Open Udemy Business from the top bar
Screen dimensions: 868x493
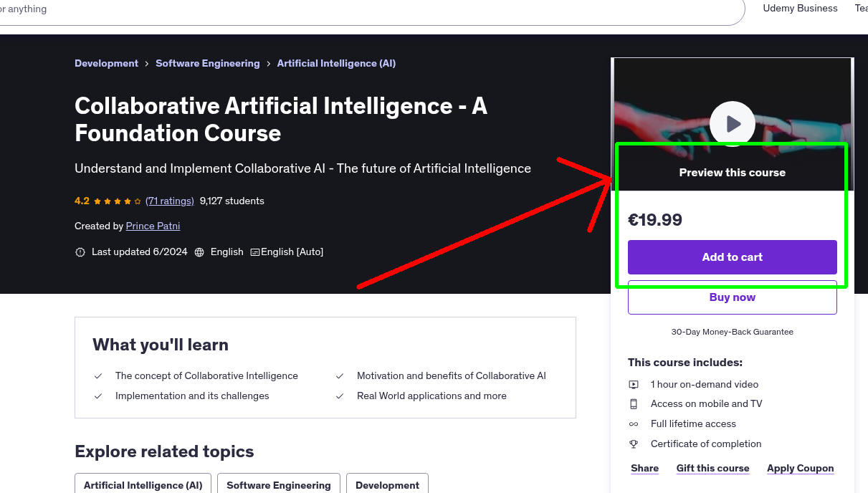click(x=800, y=9)
